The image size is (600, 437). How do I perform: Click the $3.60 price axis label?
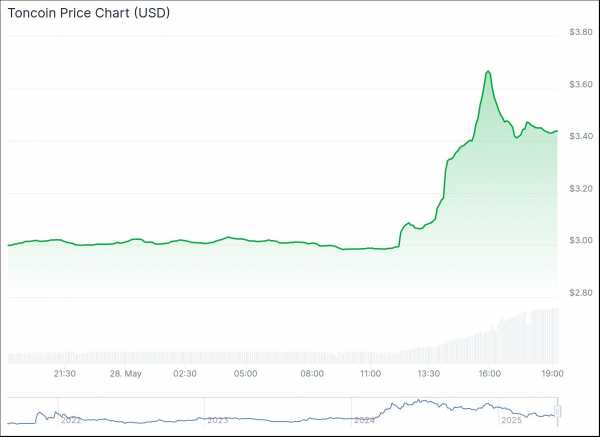pos(581,84)
